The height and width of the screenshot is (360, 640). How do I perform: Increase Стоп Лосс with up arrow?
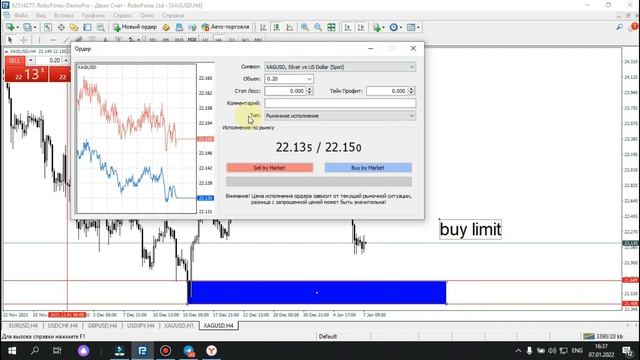tap(309, 89)
